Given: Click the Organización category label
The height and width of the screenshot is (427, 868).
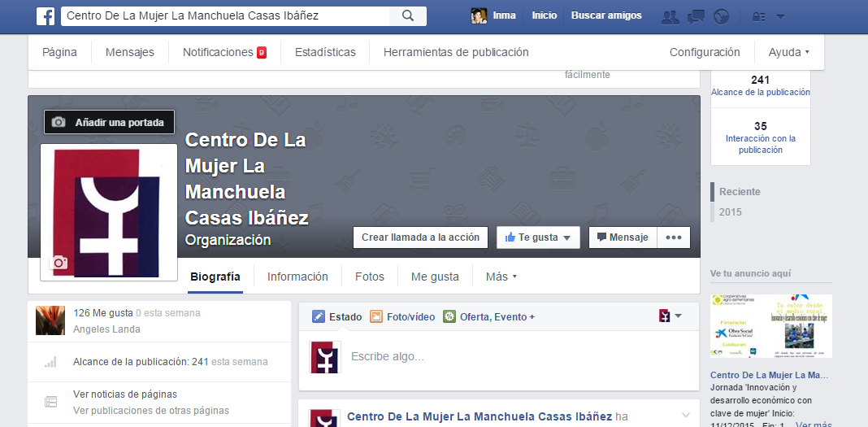Looking at the screenshot, I should (228, 240).
